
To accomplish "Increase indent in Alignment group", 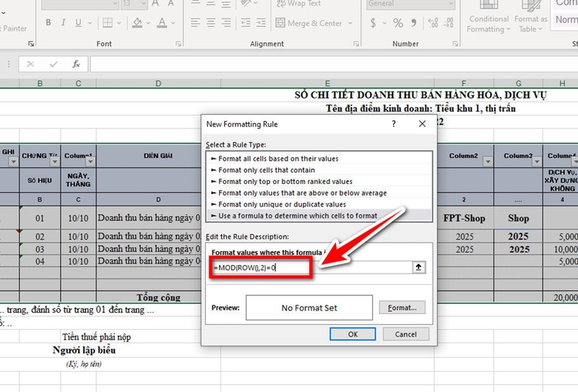I will click(261, 23).
